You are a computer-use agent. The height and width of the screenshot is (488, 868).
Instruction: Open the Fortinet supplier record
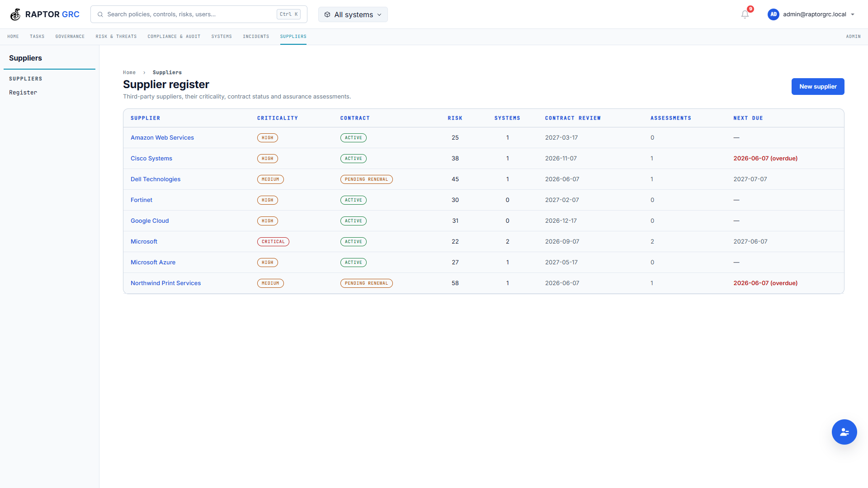[142, 200]
